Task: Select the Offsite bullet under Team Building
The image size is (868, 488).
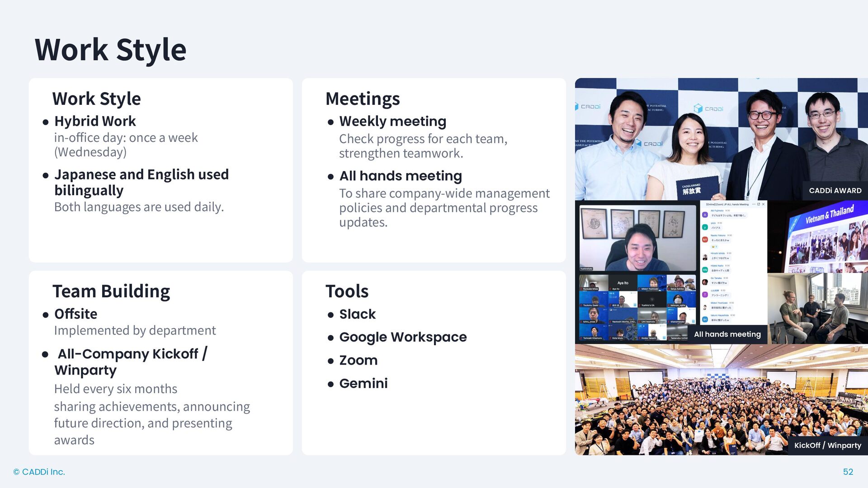Action: pyautogui.click(x=75, y=314)
